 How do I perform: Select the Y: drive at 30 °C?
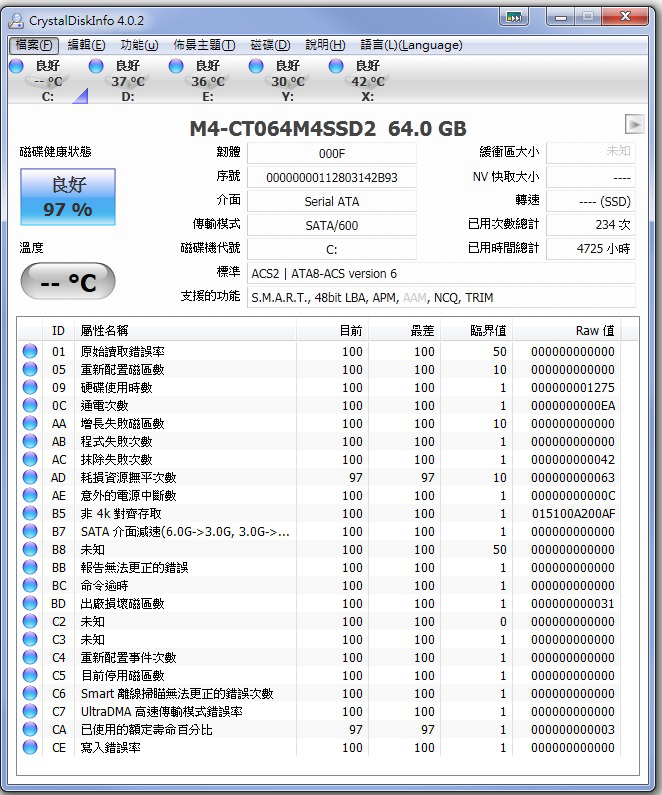coord(288,81)
